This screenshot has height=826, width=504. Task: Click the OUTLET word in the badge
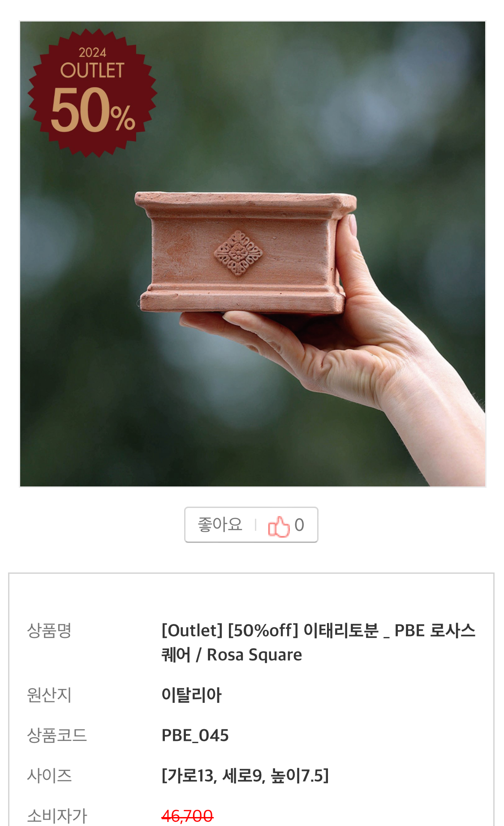tap(92, 70)
